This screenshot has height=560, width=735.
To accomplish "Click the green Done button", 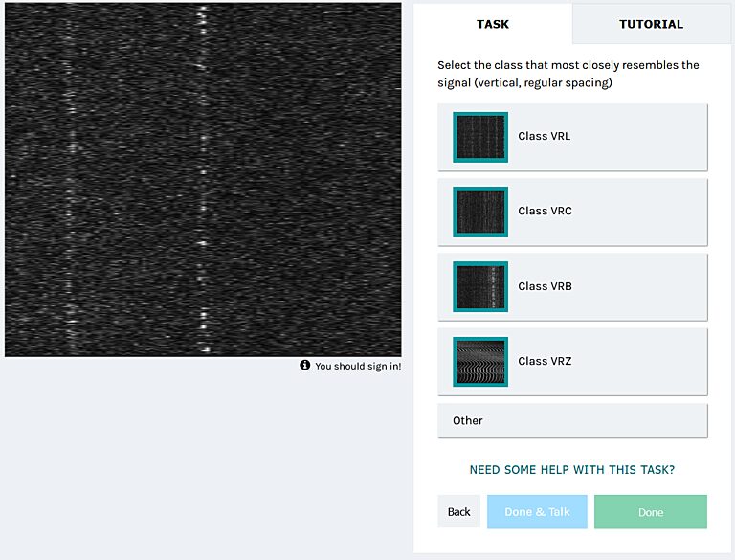I will [x=651, y=512].
